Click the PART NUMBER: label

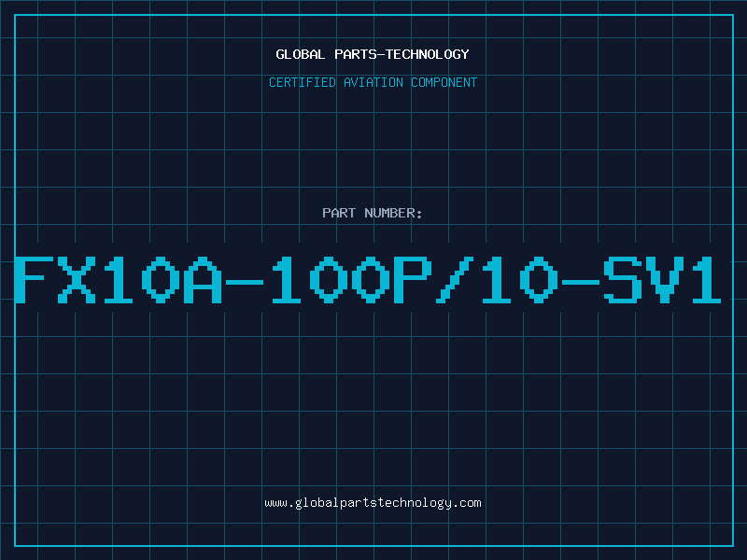click(x=373, y=213)
